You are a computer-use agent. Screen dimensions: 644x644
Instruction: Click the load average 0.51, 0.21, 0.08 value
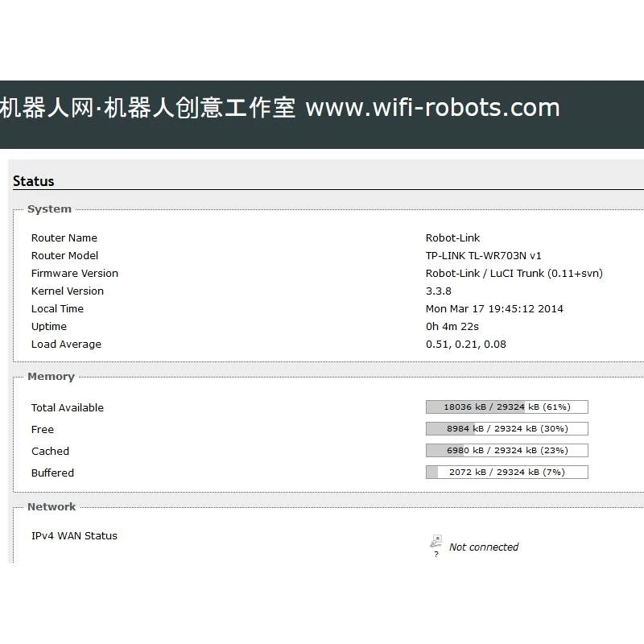(465, 345)
